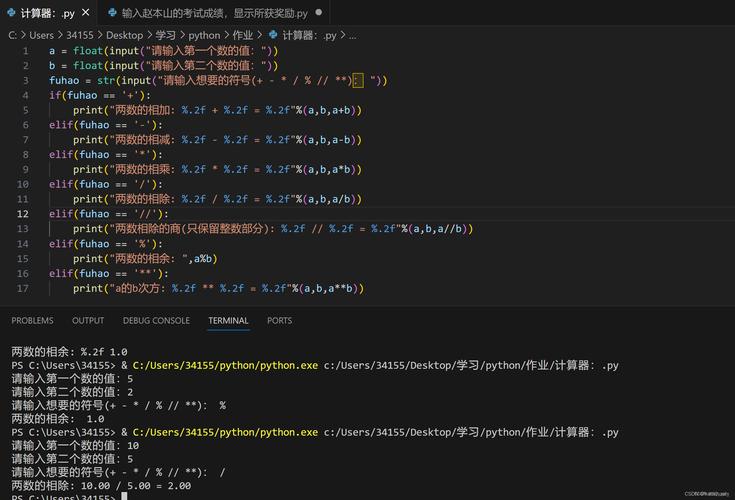Open the PORTS panel tab
Viewport: 735px width, 500px height.
[279, 321]
